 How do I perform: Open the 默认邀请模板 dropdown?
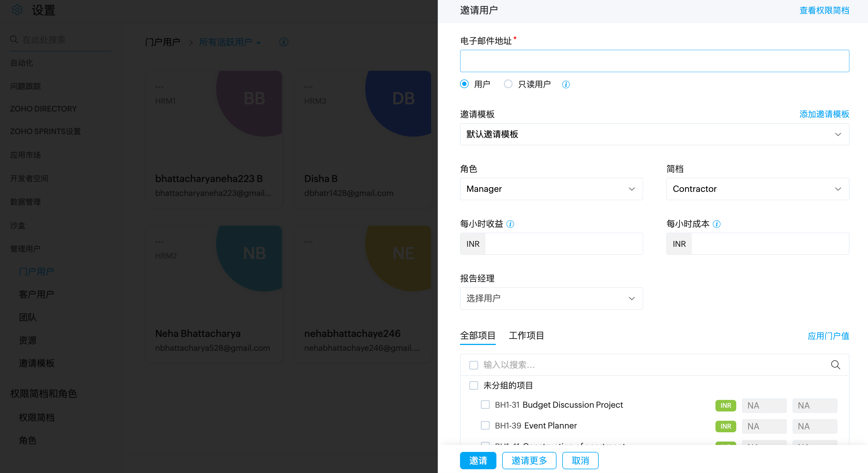[x=654, y=134]
